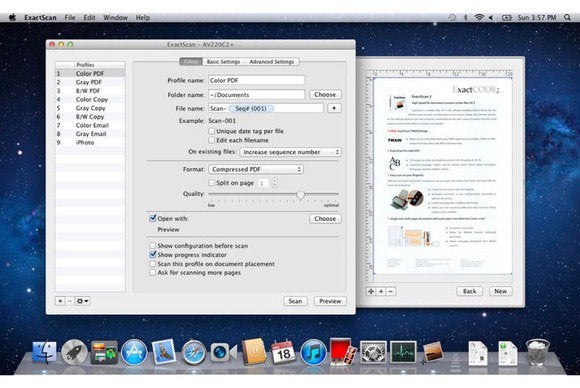Open the Apple menu
This screenshot has height=388, width=580.
12,17
